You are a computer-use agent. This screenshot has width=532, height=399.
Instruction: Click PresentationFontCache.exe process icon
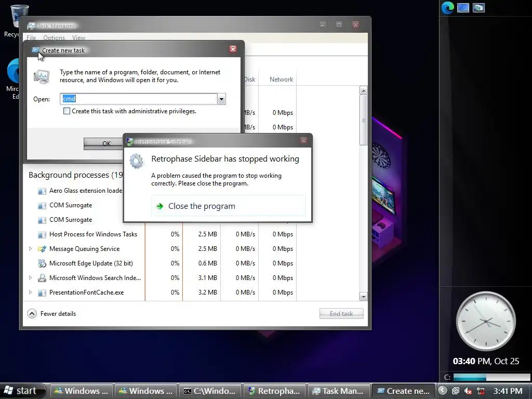(42, 293)
